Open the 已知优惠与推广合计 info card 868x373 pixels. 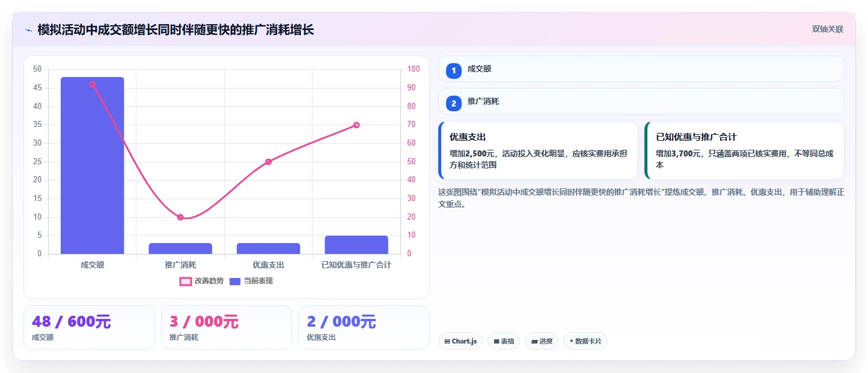(x=744, y=150)
